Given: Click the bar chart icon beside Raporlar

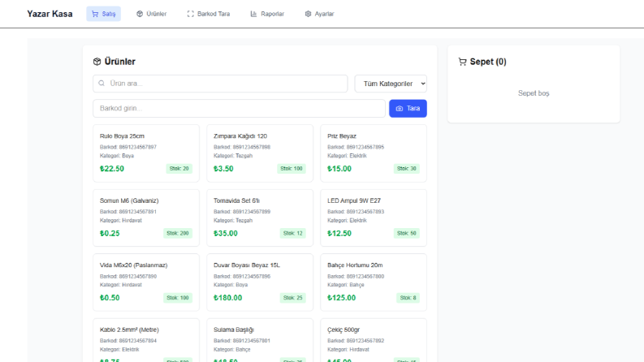Looking at the screenshot, I should click(x=254, y=14).
